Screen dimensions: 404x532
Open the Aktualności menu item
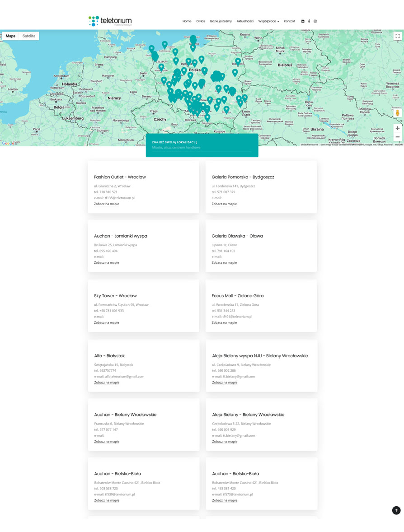245,21
